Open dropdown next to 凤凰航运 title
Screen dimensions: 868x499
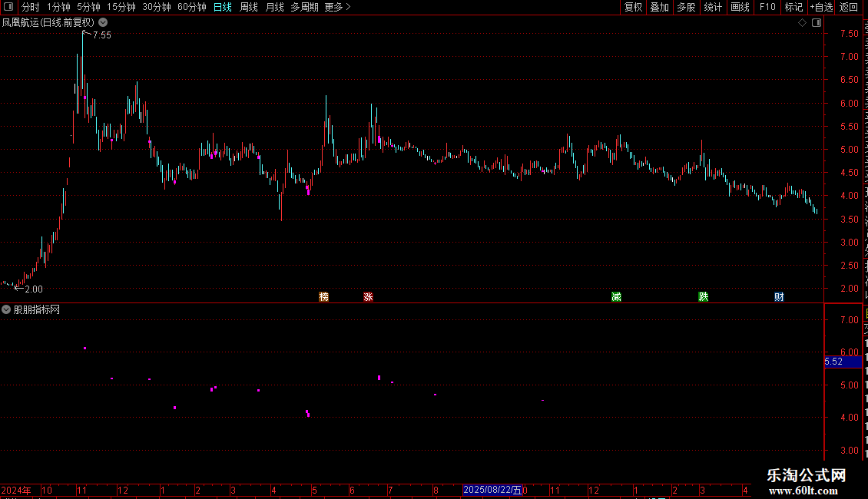(103, 23)
